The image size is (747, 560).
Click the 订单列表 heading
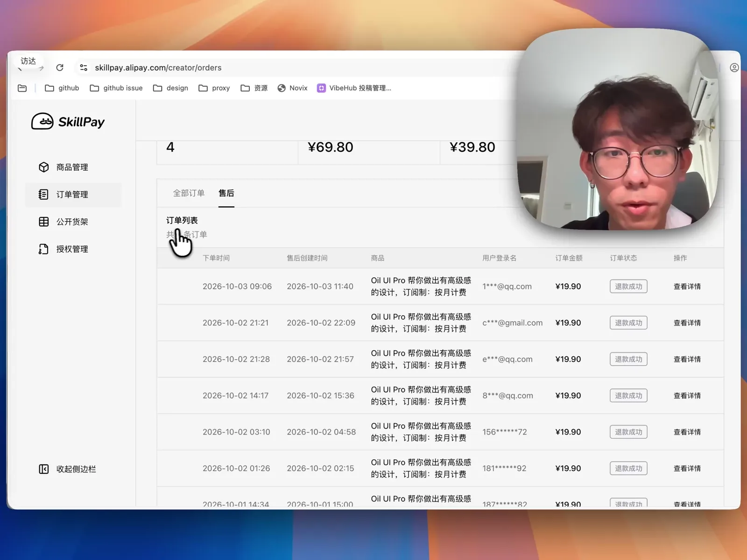click(182, 220)
